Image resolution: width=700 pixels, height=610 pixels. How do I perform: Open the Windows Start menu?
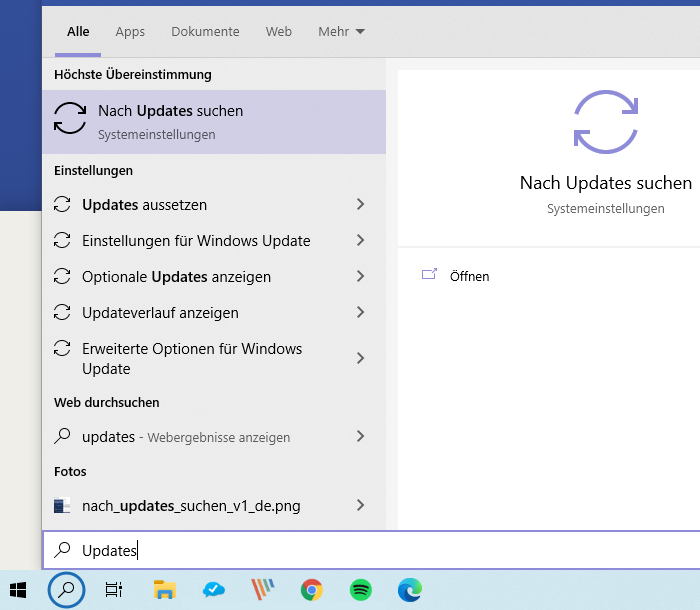click(18, 590)
